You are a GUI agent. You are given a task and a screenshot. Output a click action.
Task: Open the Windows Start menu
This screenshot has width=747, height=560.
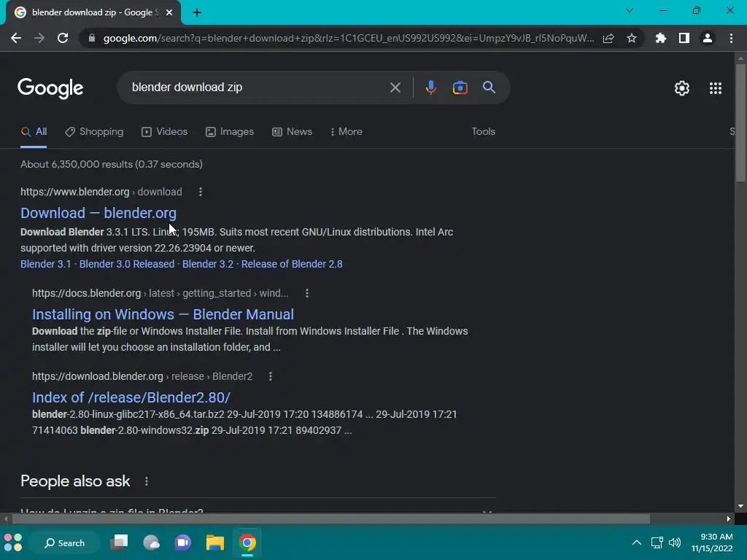tap(13, 542)
